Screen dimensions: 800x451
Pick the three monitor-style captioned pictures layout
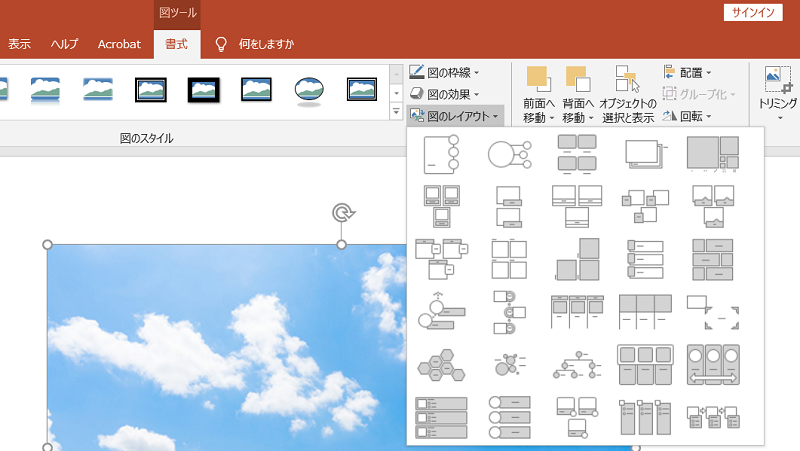click(x=441, y=206)
